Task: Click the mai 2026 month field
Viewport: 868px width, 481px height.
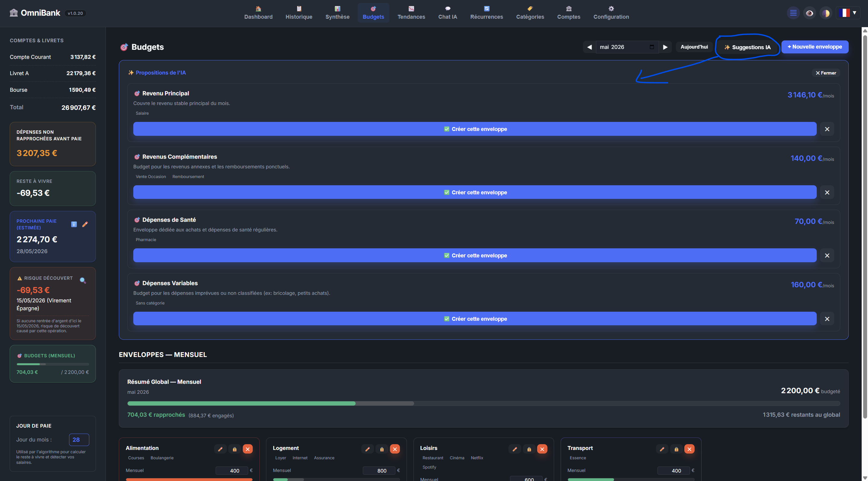Action: coord(627,47)
